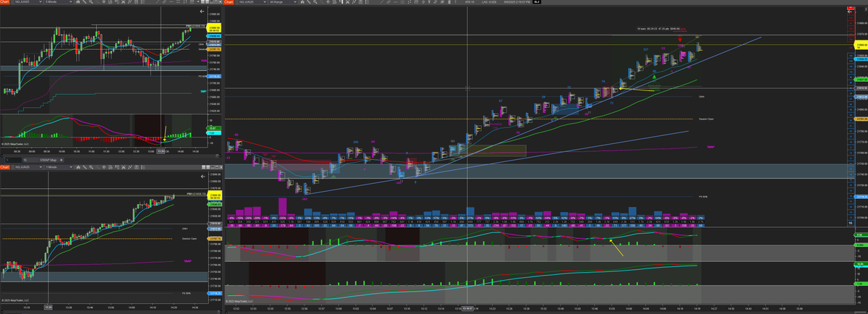
Task: Open instrument selector NQ JUN25 in top-left chart
Action: pyautogui.click(x=28, y=3)
